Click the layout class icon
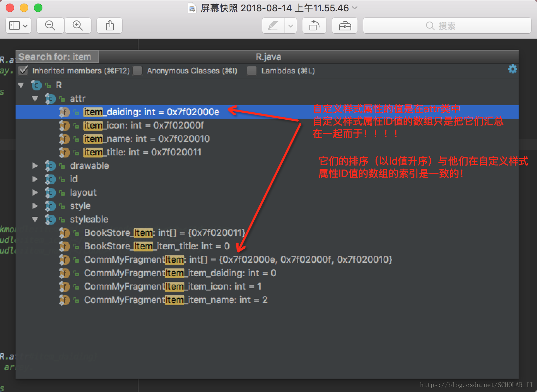The height and width of the screenshot is (392, 537). 50,192
